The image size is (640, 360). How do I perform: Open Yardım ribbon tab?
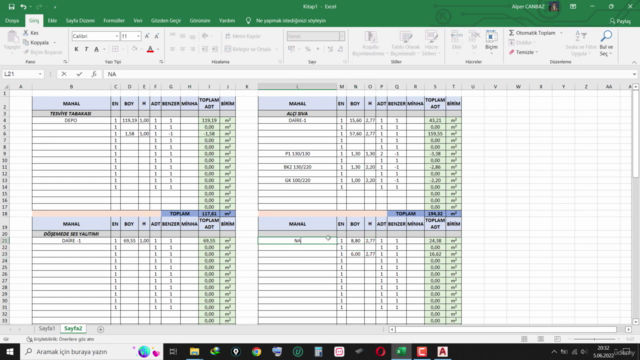point(227,20)
